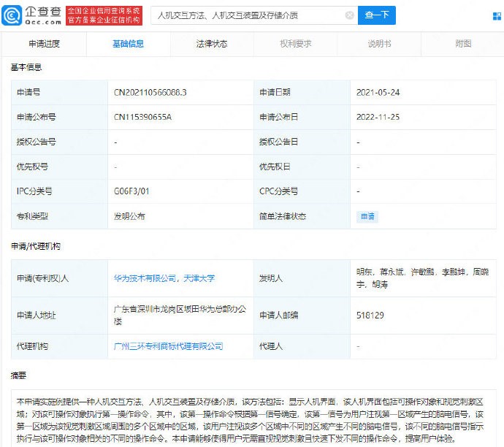Click the CPC分类号 label cell
The height and width of the screenshot is (447, 504).
pyautogui.click(x=302, y=191)
